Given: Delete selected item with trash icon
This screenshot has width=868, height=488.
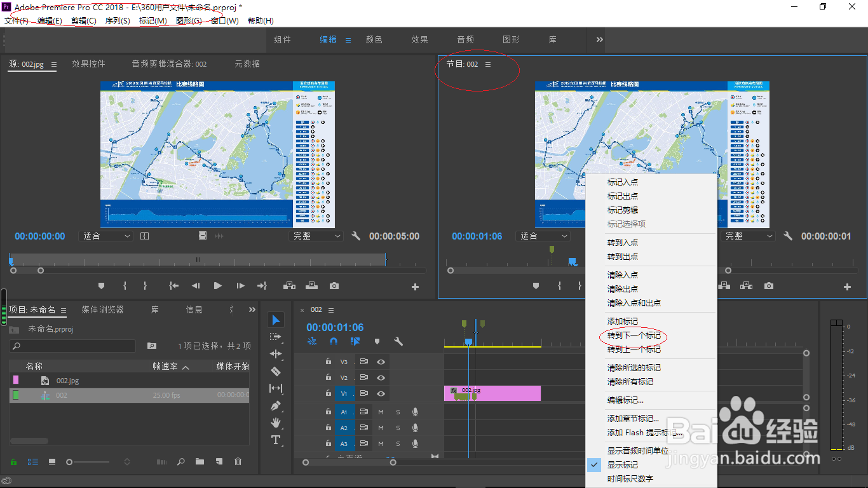Looking at the screenshot, I should tap(238, 462).
